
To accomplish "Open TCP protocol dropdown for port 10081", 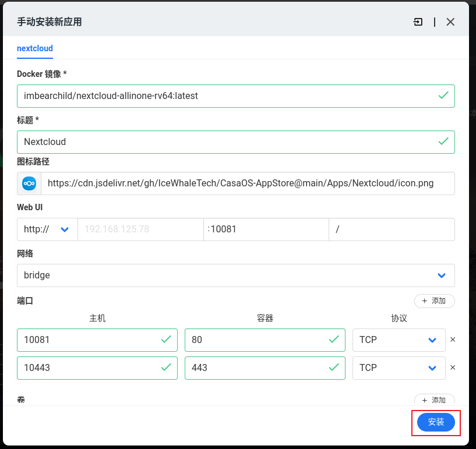I will [399, 340].
